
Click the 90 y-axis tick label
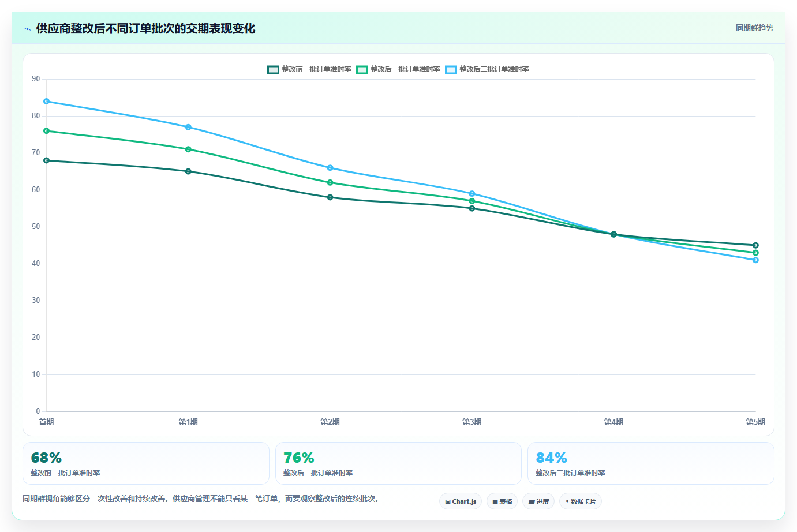pos(36,79)
